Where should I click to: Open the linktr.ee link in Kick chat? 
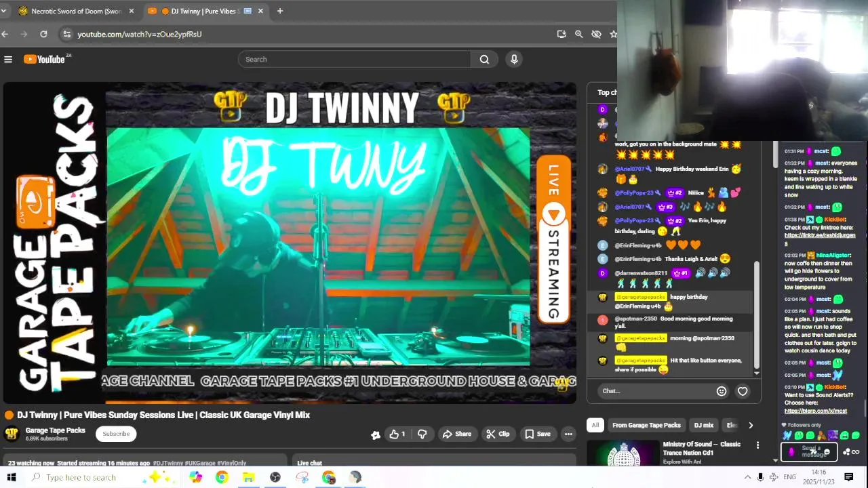tap(820, 239)
